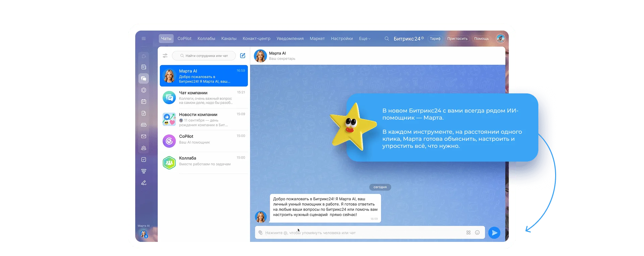Open the news feed icon in sidebar

[144, 67]
